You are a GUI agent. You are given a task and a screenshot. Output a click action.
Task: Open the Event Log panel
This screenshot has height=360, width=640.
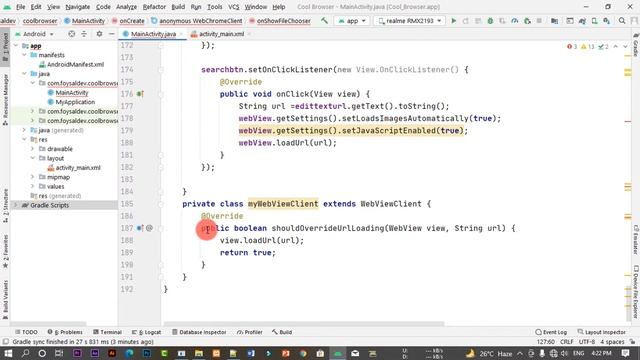551,332
